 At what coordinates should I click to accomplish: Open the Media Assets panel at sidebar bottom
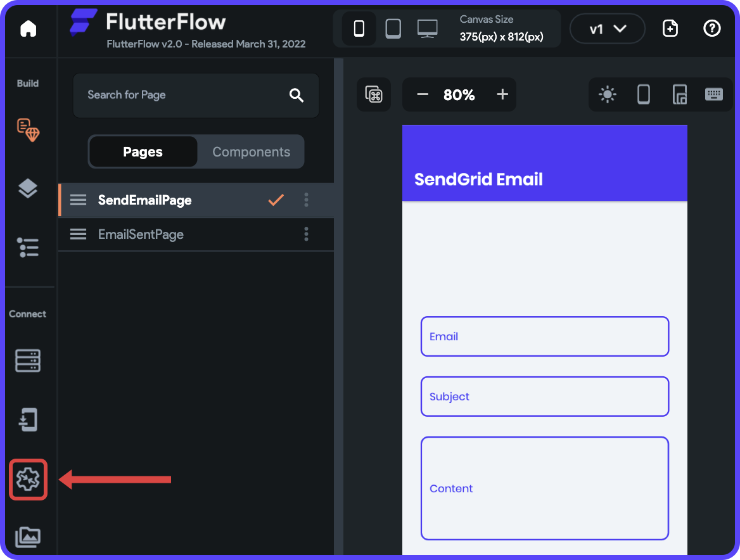click(29, 537)
